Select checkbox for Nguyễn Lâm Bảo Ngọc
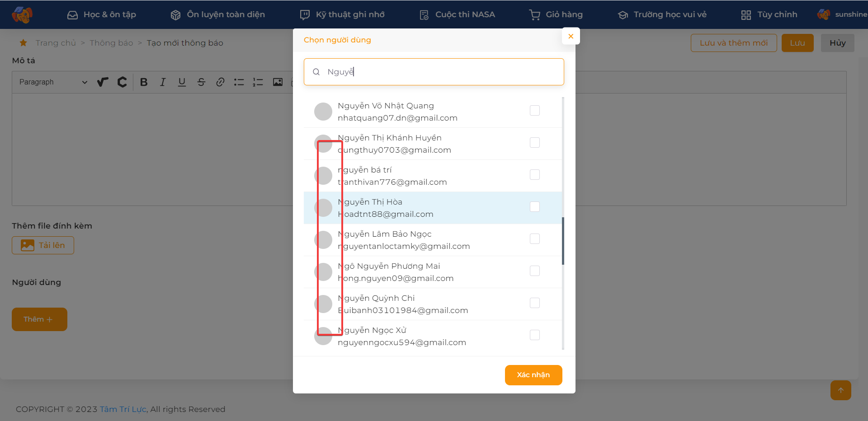The image size is (868, 421). [535, 239]
